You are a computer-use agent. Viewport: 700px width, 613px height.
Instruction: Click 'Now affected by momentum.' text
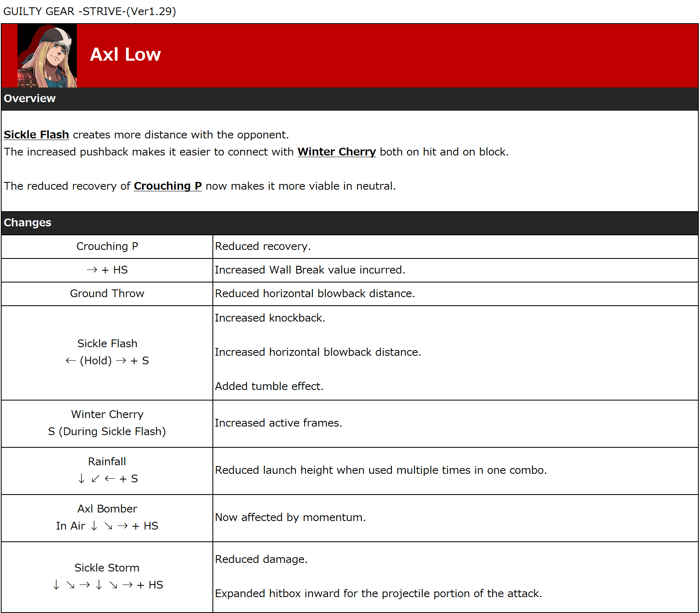[x=290, y=518]
